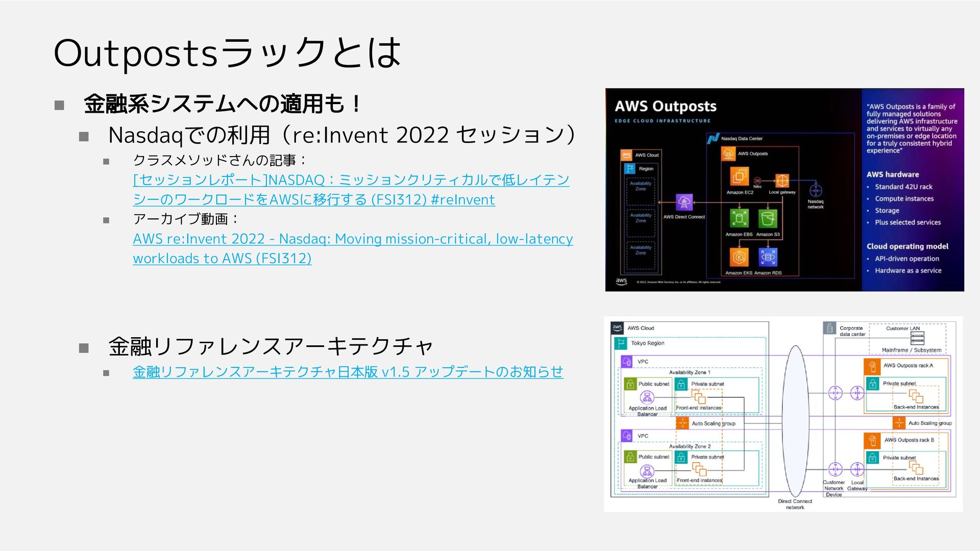Select the AWS Outposts slide image

point(784,190)
